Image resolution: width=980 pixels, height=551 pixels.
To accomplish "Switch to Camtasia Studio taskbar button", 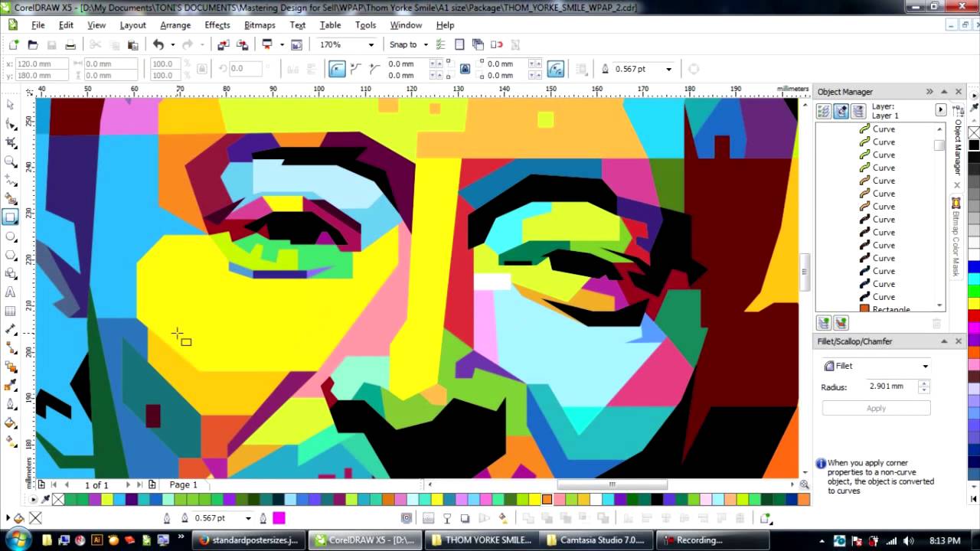I will pos(598,540).
